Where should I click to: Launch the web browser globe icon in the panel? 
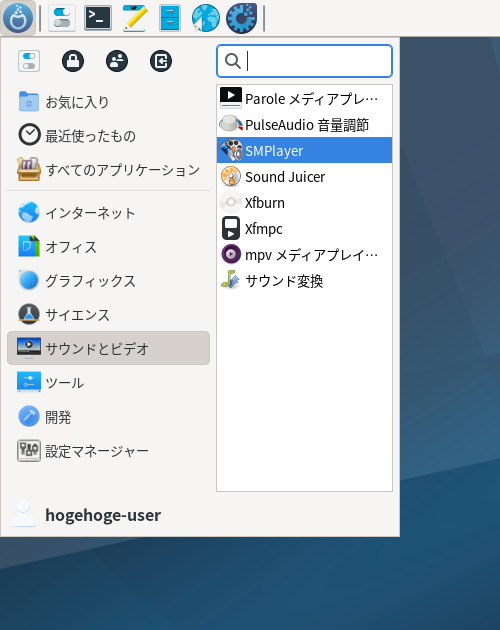click(x=205, y=18)
